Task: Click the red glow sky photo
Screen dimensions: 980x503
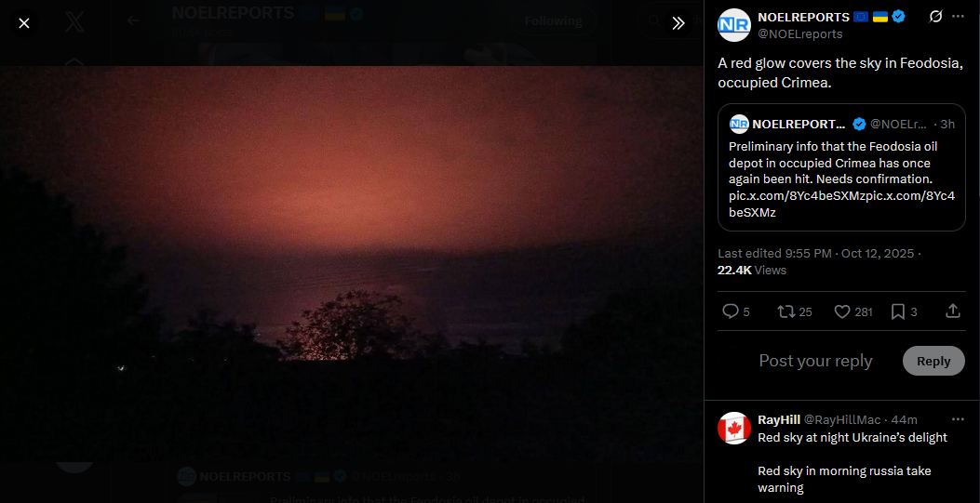Action: (352, 264)
